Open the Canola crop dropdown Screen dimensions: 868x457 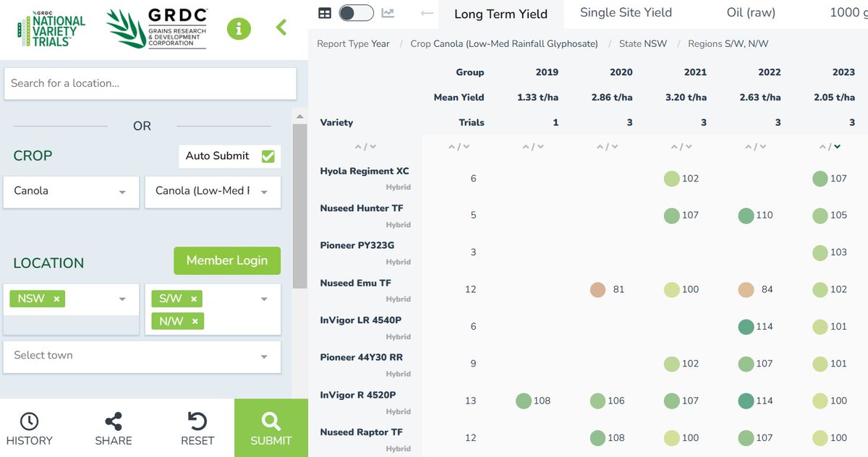coord(71,192)
